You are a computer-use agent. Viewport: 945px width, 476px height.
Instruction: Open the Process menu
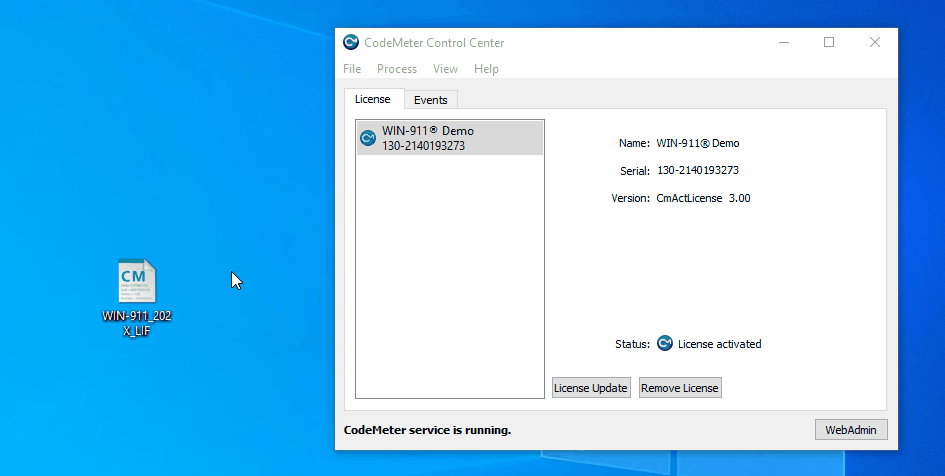(x=397, y=69)
